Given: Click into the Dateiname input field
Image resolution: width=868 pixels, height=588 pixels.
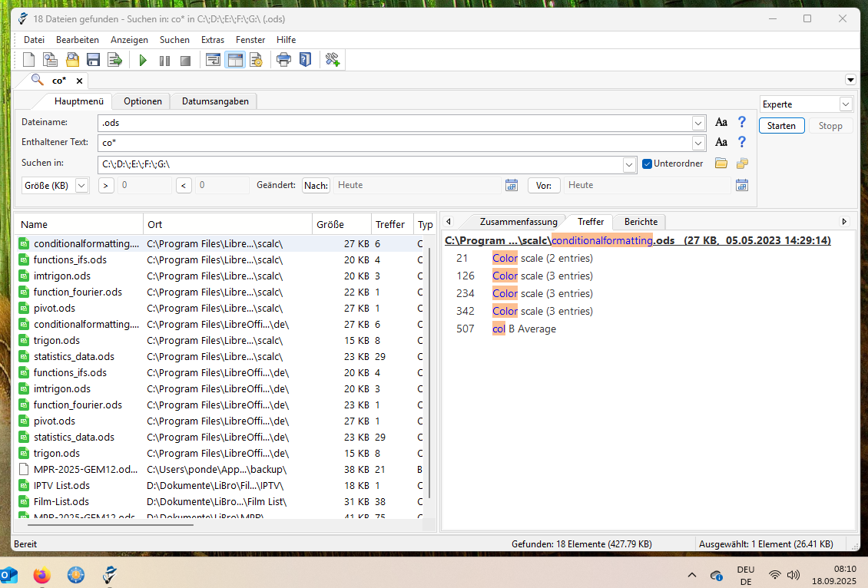Looking at the screenshot, I should pos(395,123).
